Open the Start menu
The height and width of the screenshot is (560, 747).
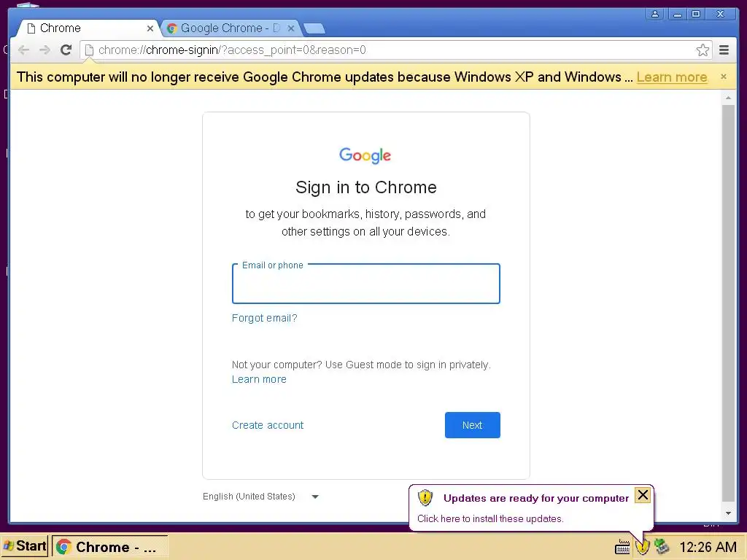[x=25, y=546]
